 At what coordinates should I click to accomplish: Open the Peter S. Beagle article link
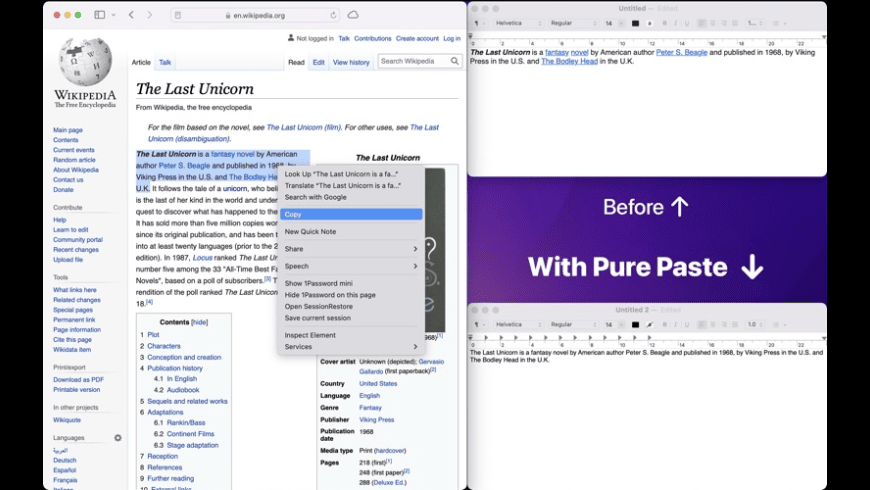click(x=184, y=165)
